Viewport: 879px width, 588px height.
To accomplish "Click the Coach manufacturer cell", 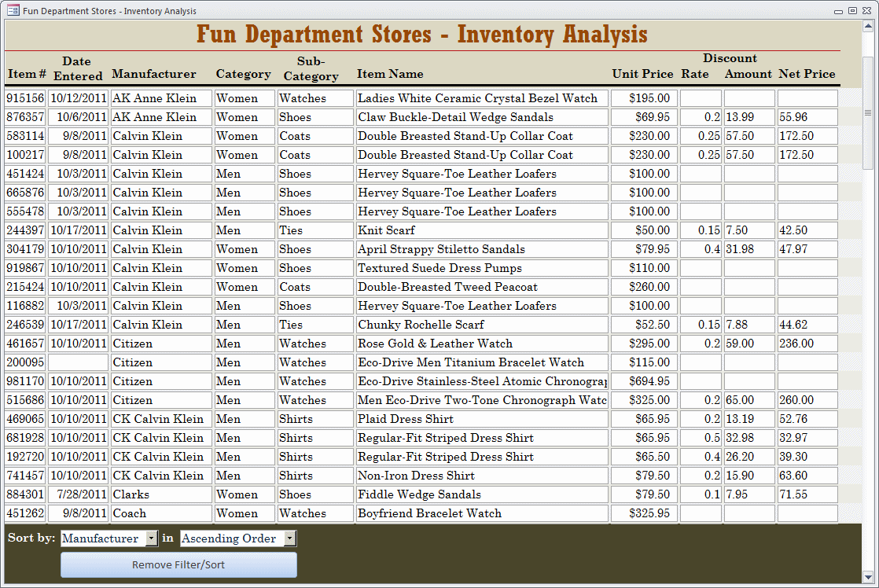I will click(161, 513).
